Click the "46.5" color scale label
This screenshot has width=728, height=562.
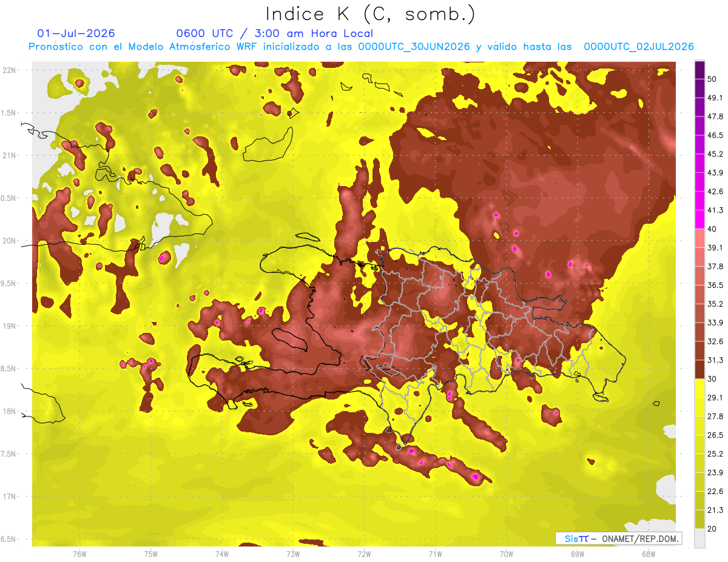pyautogui.click(x=715, y=135)
